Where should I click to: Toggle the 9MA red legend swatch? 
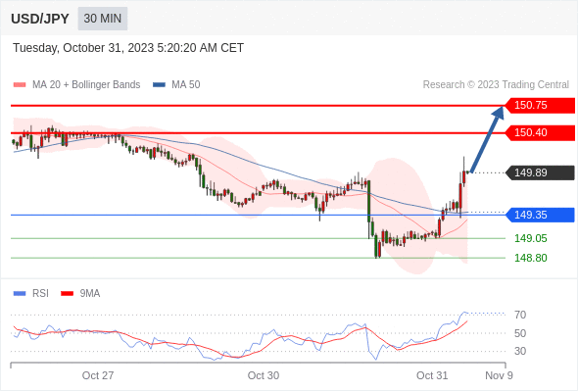(67, 294)
